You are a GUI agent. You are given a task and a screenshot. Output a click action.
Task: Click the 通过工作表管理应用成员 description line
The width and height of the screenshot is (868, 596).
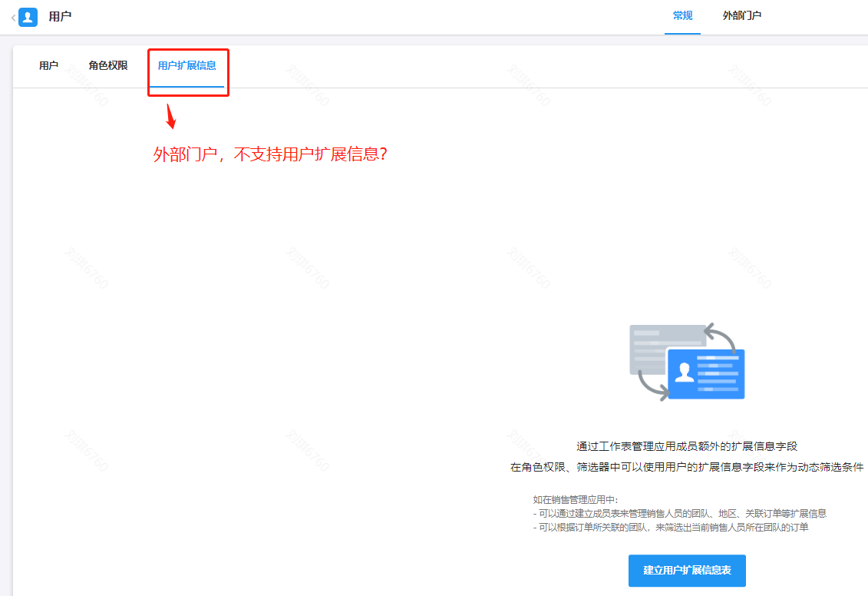pyautogui.click(x=687, y=446)
